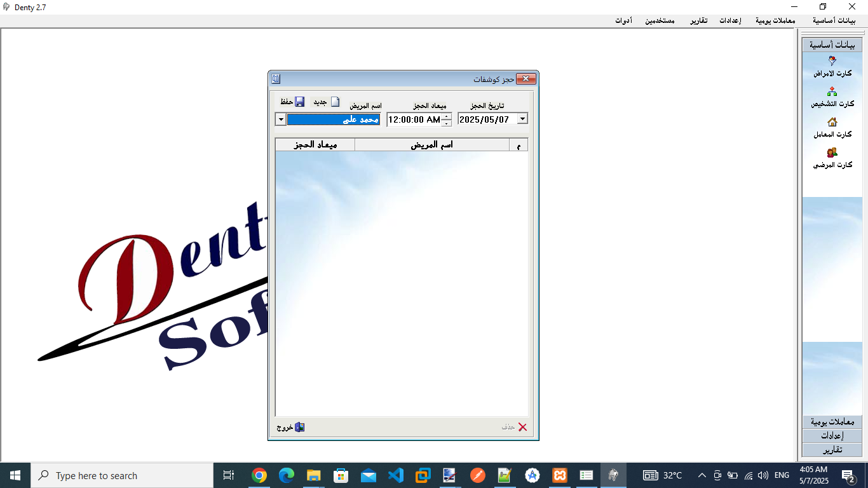Open the reports menu in menu bar
Viewport: 868px width, 488px height.
699,21
